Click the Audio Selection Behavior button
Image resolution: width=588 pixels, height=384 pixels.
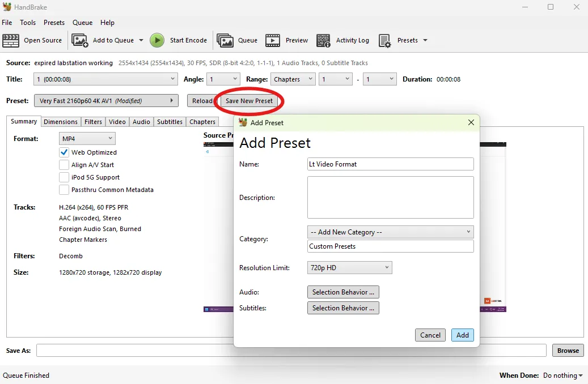tap(343, 292)
